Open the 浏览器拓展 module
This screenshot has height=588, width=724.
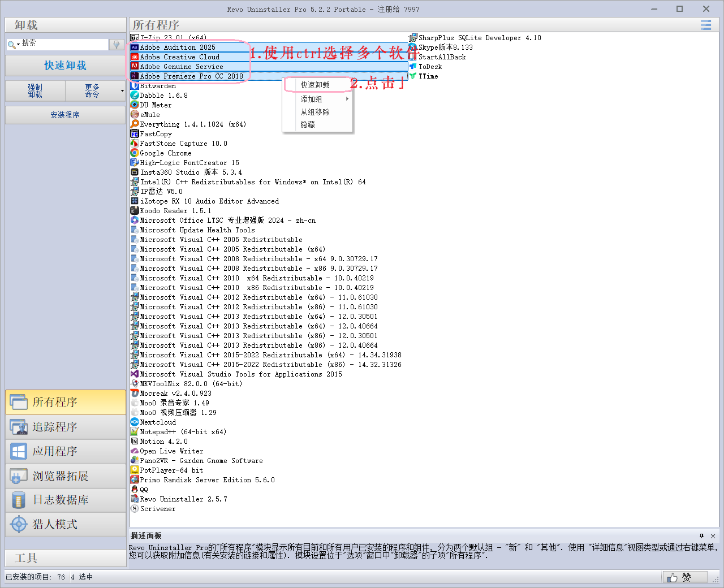point(66,476)
